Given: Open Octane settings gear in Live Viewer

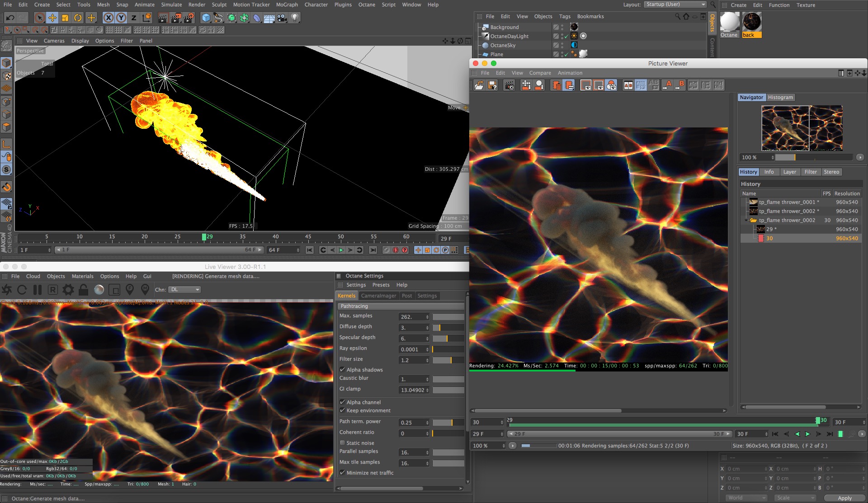Looking at the screenshot, I should tap(68, 290).
